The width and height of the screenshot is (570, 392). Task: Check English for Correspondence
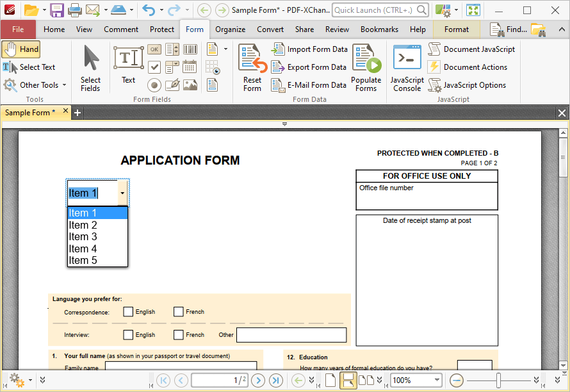pyautogui.click(x=128, y=312)
